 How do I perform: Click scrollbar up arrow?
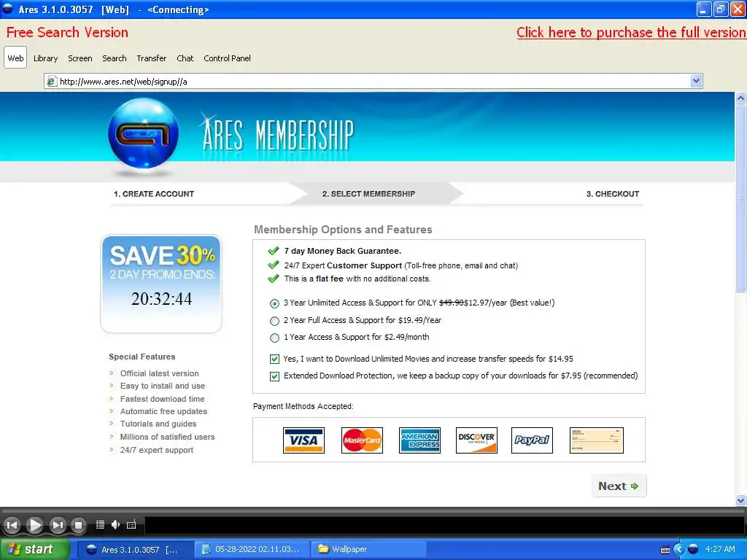pos(740,98)
